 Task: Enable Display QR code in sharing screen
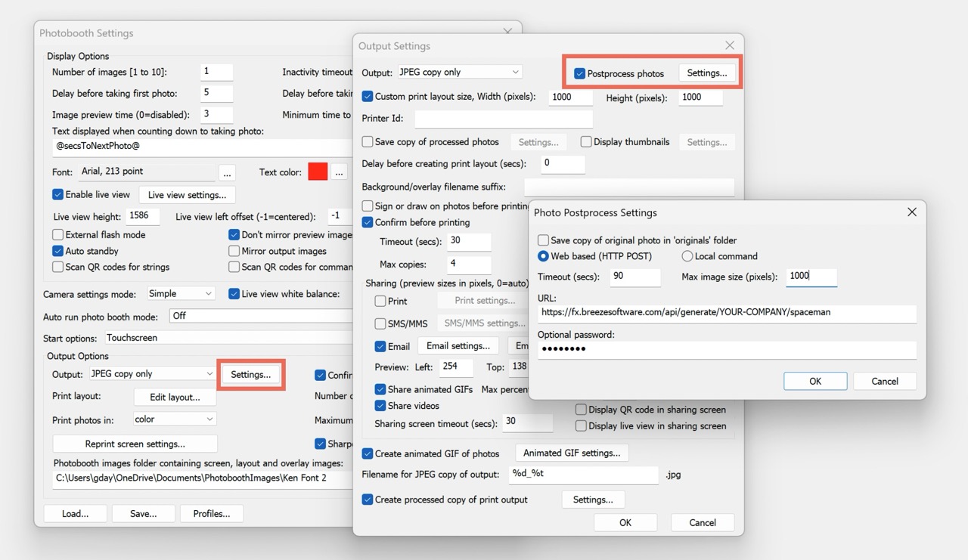coord(581,410)
